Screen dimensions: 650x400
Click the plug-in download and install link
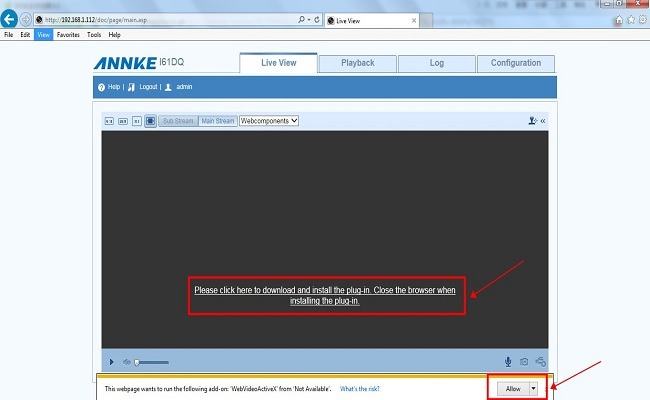324,295
